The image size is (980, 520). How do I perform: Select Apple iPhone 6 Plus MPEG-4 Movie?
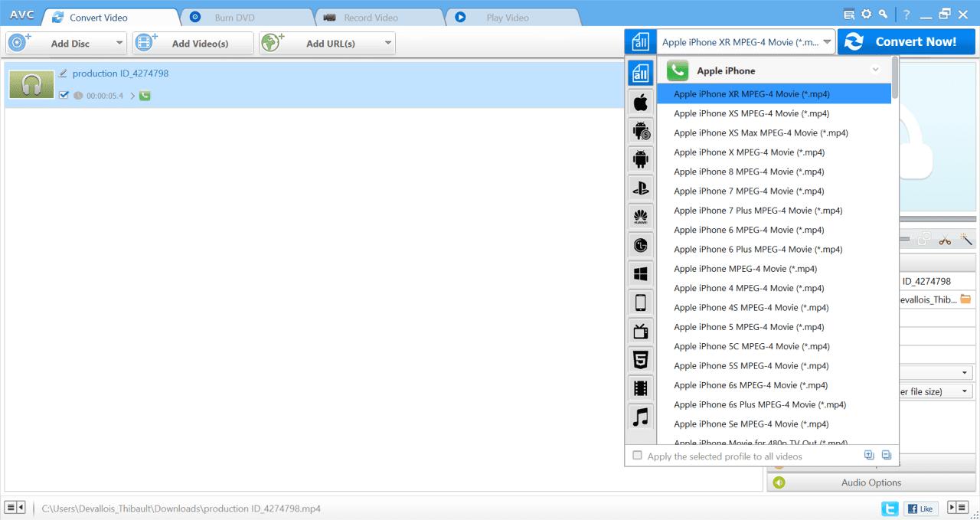774,249
